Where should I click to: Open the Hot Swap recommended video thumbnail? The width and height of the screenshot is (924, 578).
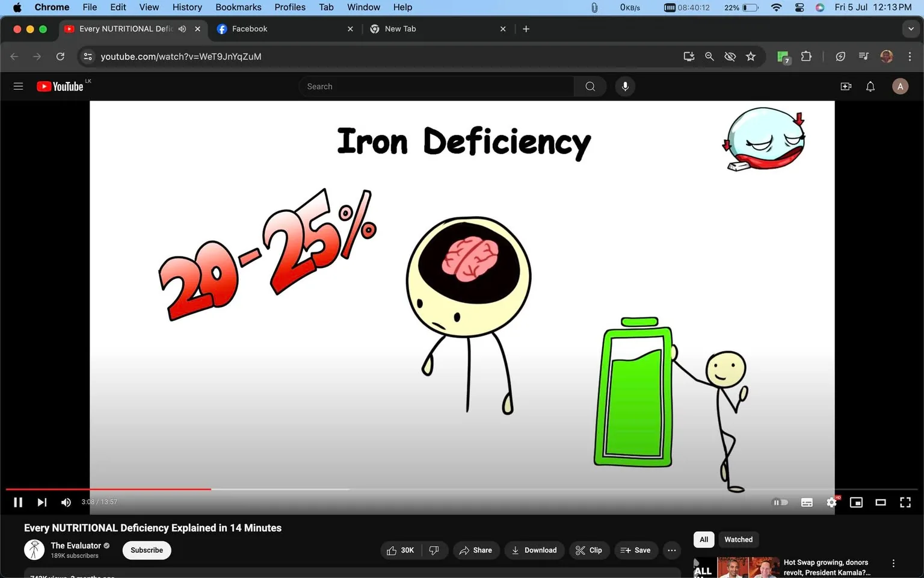tap(735, 567)
